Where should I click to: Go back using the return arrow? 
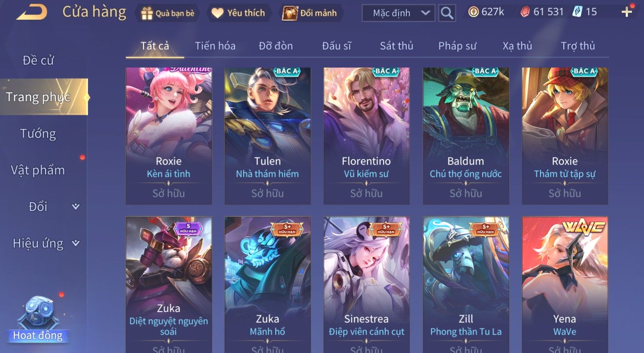[x=32, y=12]
